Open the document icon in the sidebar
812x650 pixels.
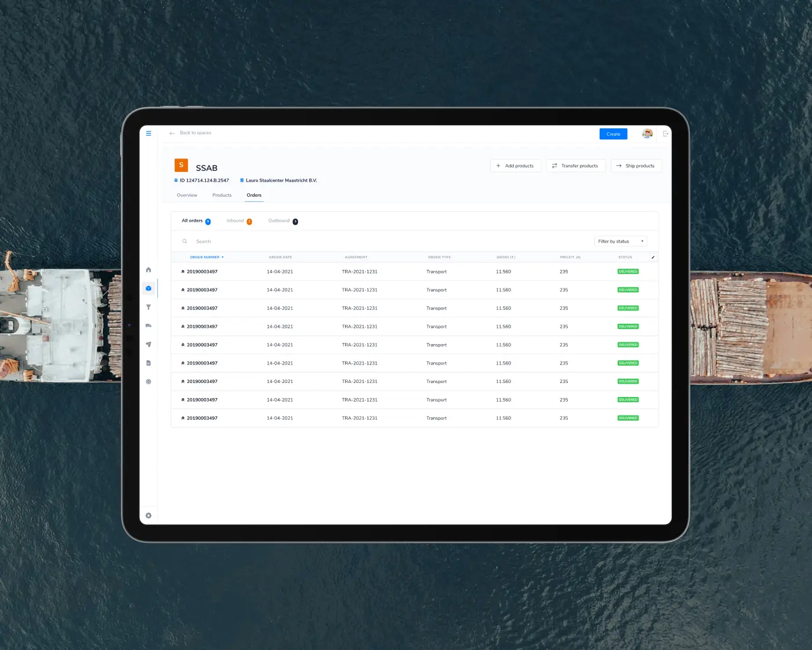click(x=148, y=363)
